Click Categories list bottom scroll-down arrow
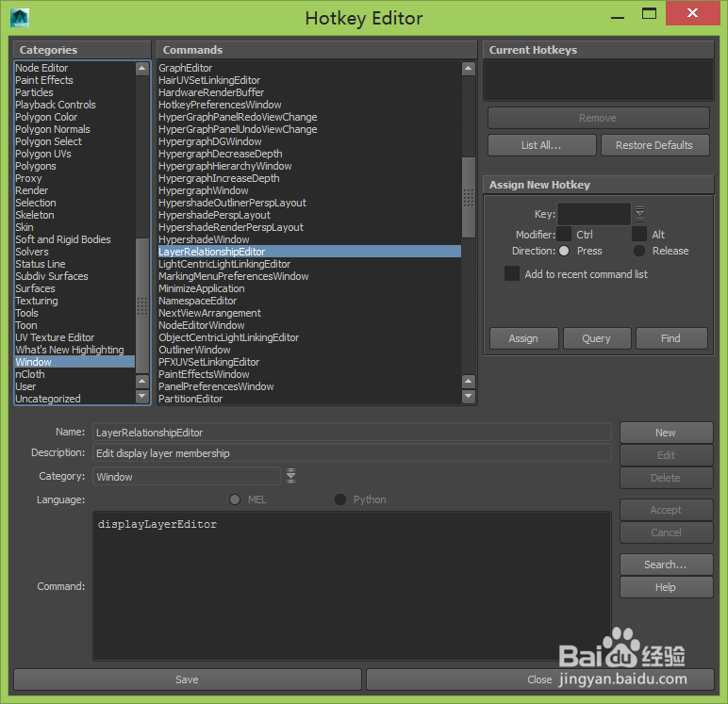This screenshot has height=704, width=728. [142, 397]
